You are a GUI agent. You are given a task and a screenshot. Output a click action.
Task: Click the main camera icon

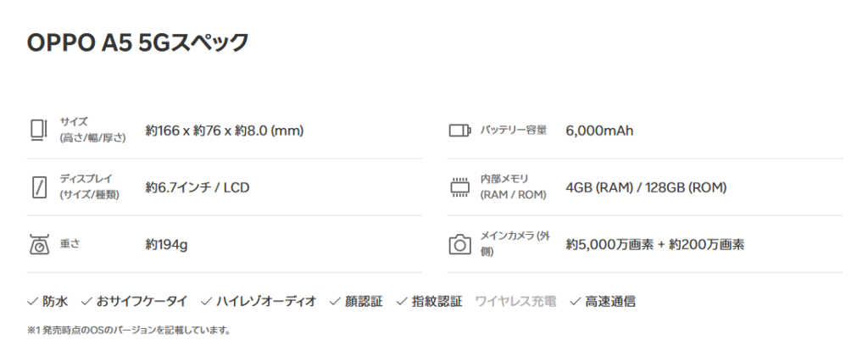(x=459, y=245)
